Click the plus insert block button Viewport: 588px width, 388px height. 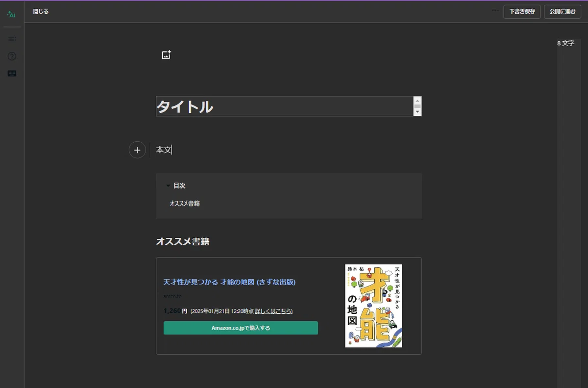pos(137,150)
